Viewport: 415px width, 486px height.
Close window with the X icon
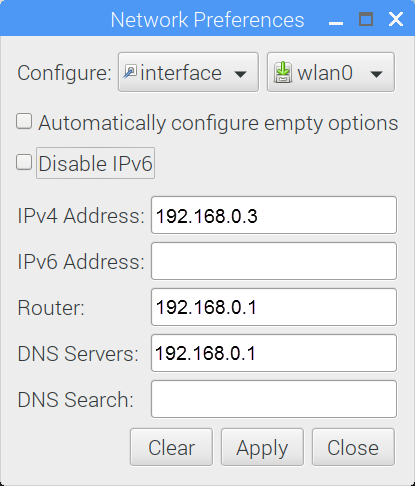point(396,19)
